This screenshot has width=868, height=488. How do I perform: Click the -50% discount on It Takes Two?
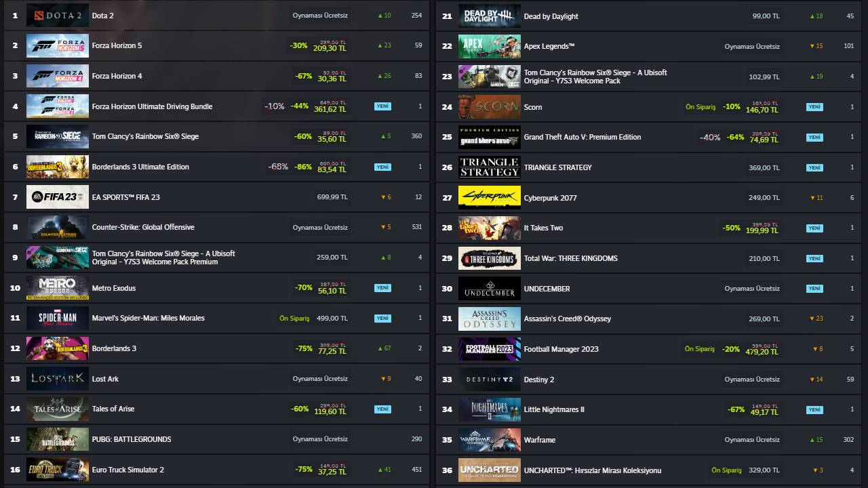tap(731, 228)
